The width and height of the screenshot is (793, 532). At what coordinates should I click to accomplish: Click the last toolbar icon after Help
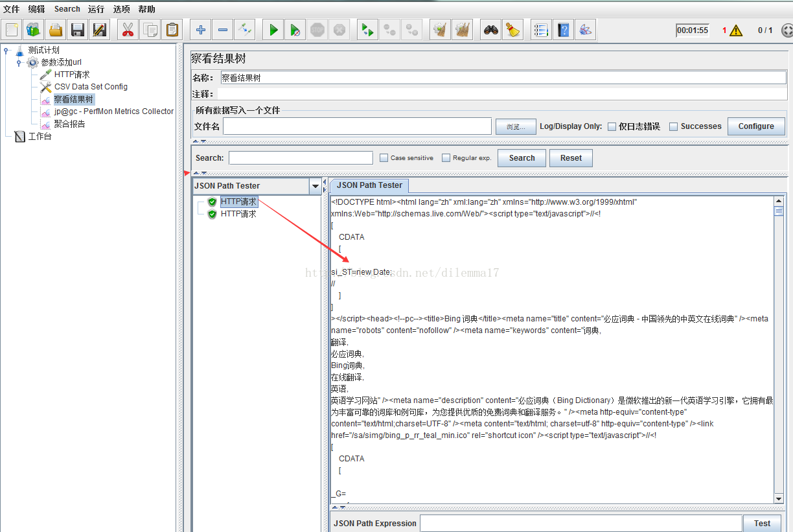coord(585,30)
